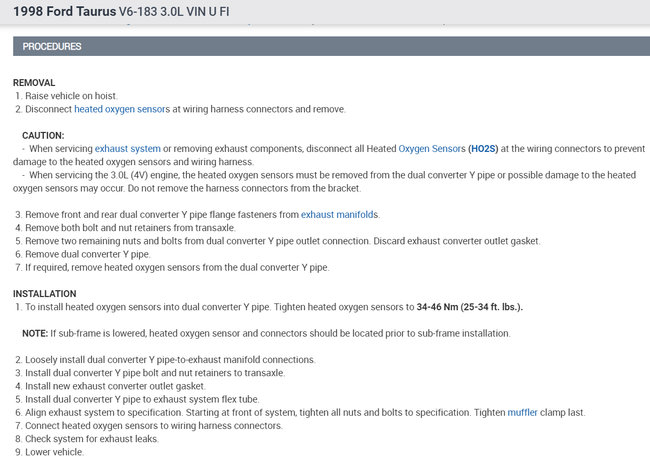This screenshot has width=650, height=468.
Task: Click the NOTE label about sub-frame
Action: coord(35,333)
